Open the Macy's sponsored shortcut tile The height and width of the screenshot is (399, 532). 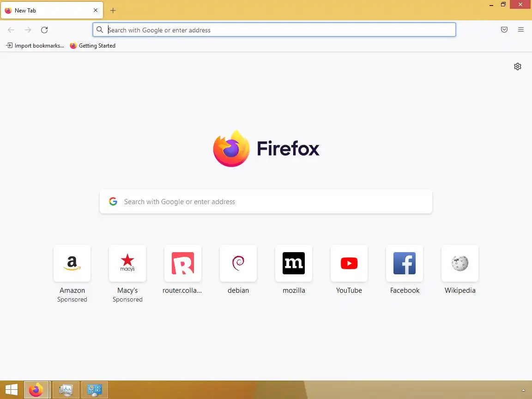[127, 263]
